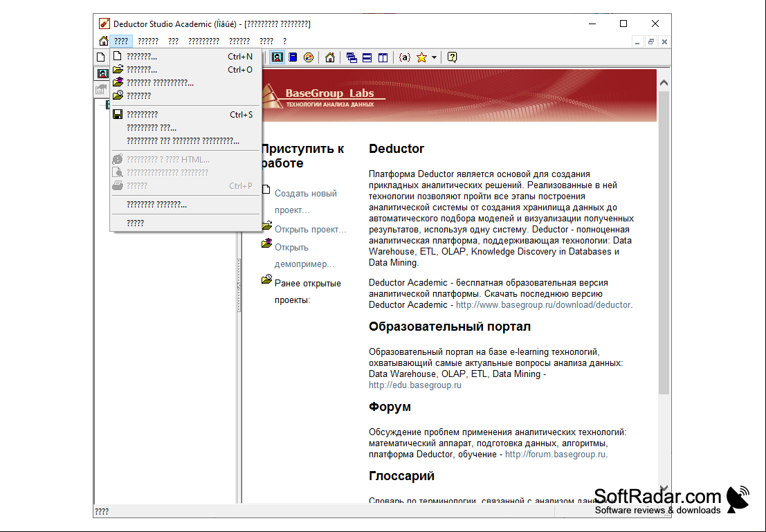Expand the tree node in left panel
766x532 pixels.
107,104
